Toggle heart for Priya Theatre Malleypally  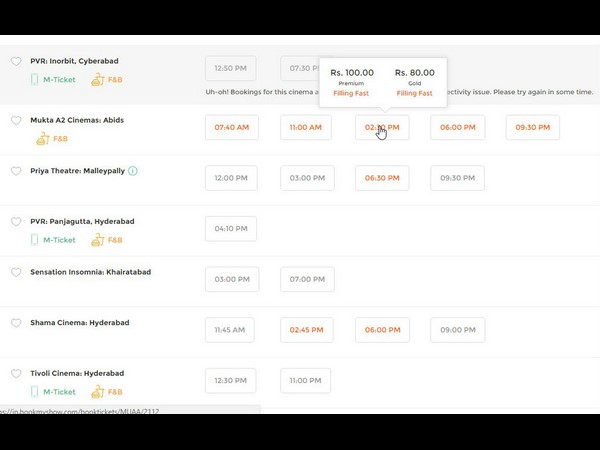pyautogui.click(x=16, y=171)
